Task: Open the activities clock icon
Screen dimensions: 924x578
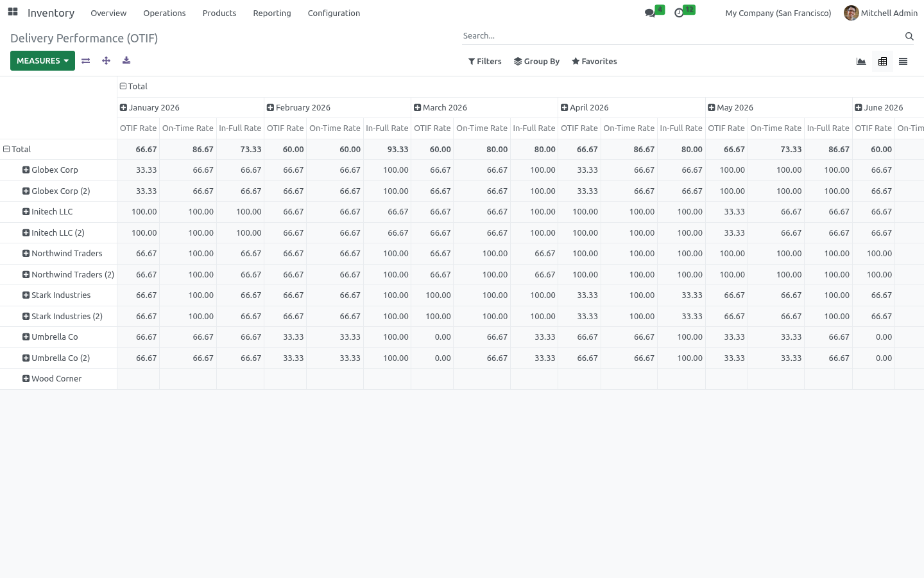Action: pyautogui.click(x=679, y=13)
